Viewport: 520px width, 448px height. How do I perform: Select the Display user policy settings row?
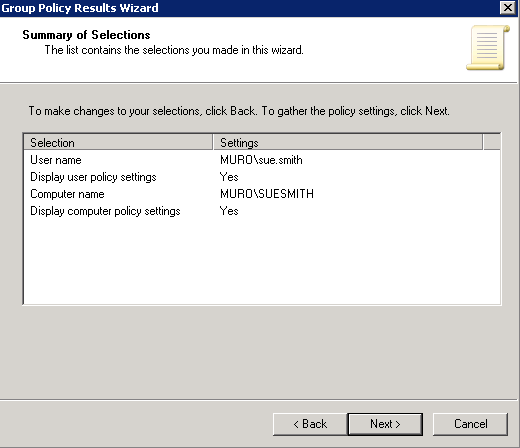point(262,177)
